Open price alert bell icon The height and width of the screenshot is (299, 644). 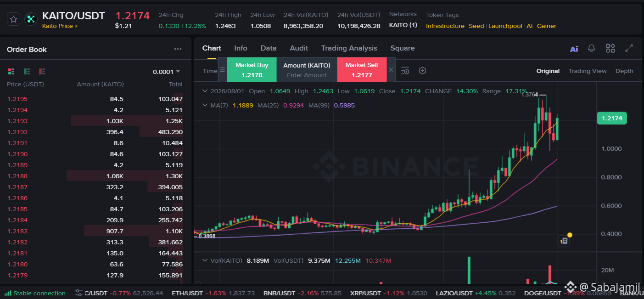(592, 48)
